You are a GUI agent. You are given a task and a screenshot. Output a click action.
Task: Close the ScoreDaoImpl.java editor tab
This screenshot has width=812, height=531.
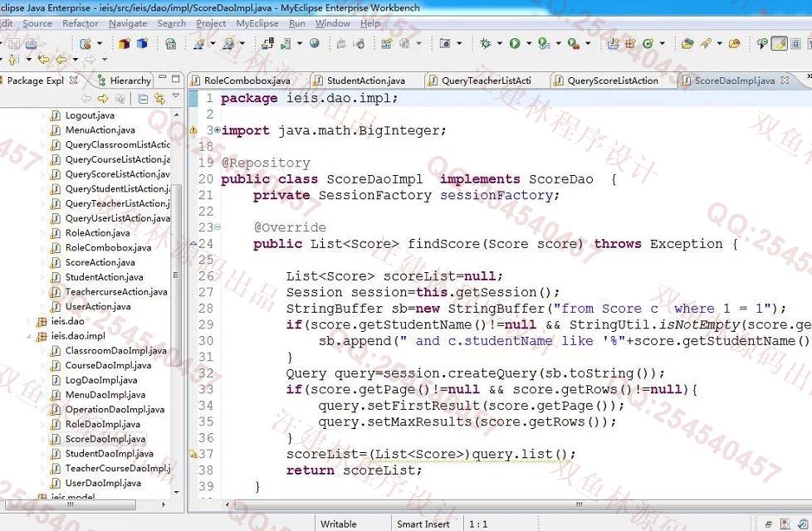pyautogui.click(x=785, y=80)
